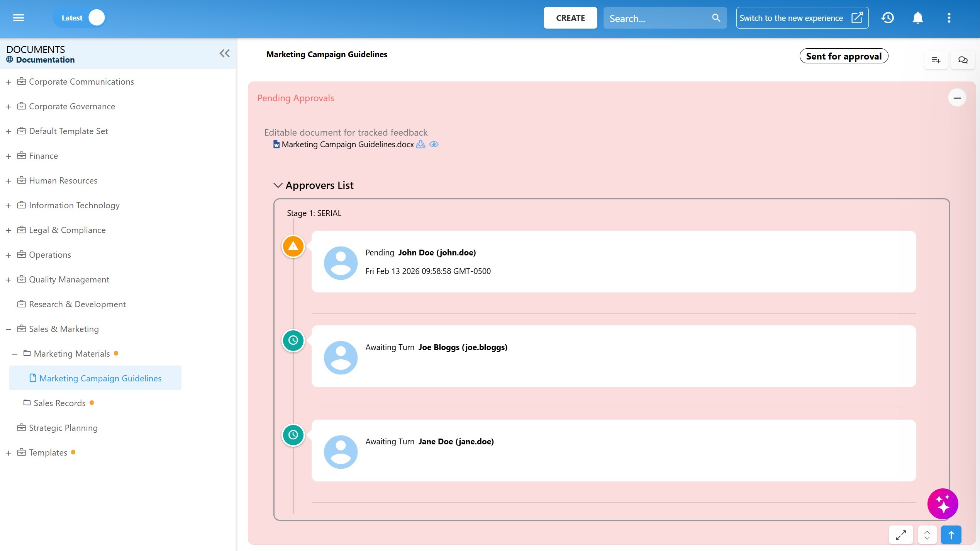Image resolution: width=980 pixels, height=551 pixels.
Task: Click the CREATE button
Action: click(x=570, y=18)
